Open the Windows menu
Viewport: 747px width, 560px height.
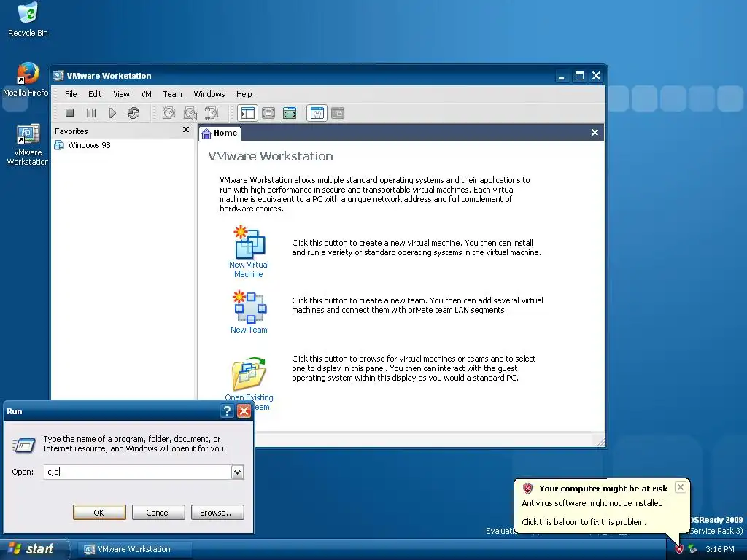click(x=209, y=94)
